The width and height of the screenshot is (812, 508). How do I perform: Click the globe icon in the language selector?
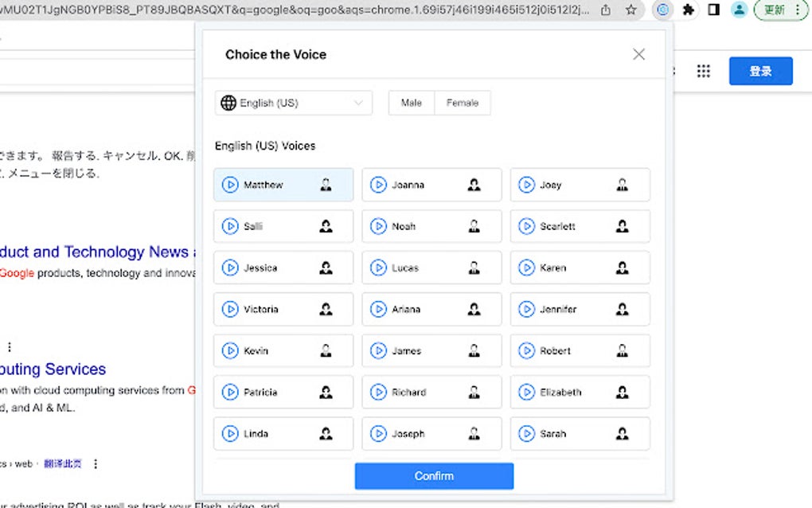tap(228, 102)
